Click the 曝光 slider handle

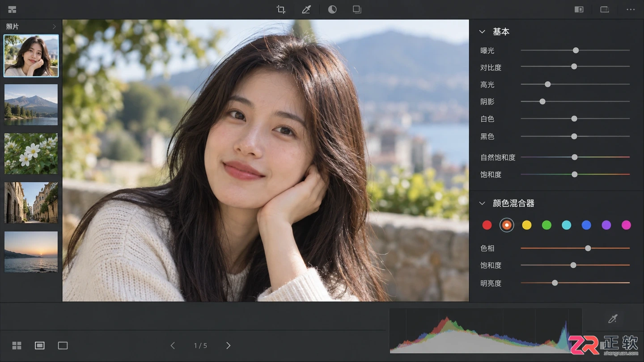(x=576, y=50)
